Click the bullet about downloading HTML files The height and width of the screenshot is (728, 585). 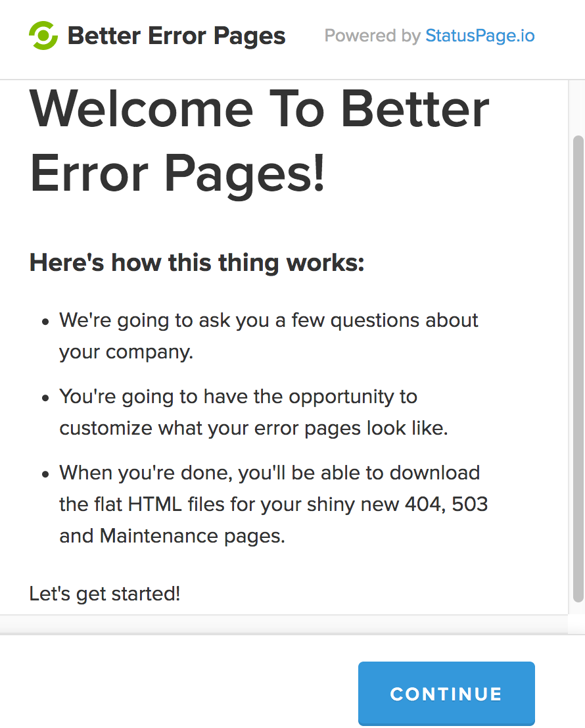(x=273, y=504)
